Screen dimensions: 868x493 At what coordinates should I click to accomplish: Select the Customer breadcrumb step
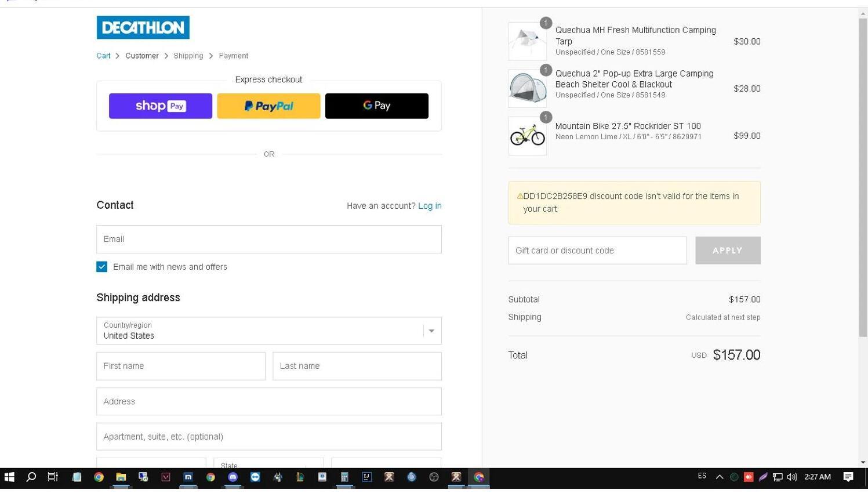click(x=142, y=56)
